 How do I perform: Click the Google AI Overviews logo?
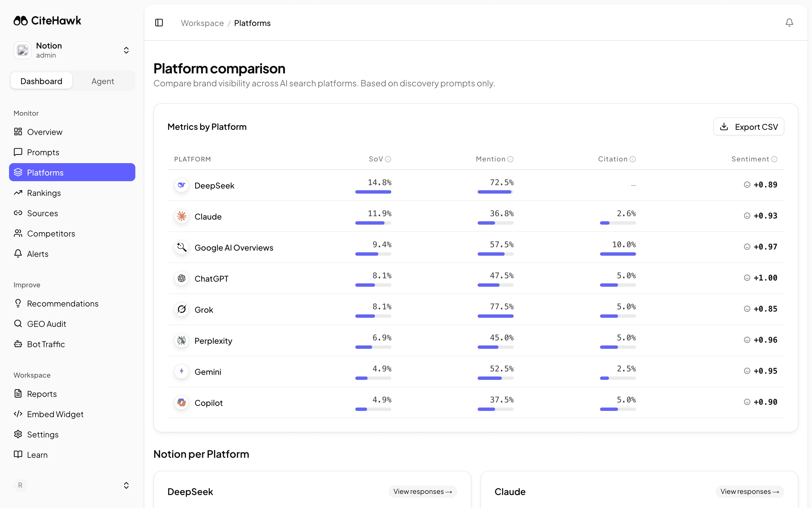[182, 247]
